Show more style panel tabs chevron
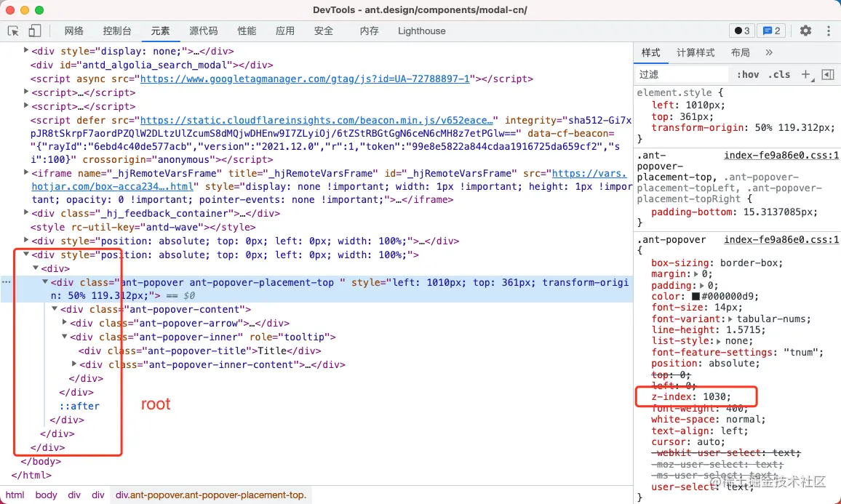This screenshot has width=841, height=504. [x=768, y=52]
